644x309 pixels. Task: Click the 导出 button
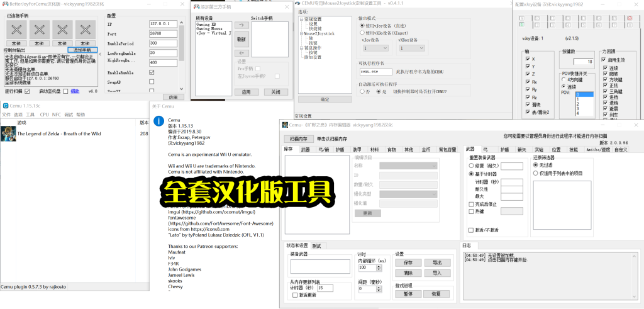pyautogui.click(x=437, y=262)
